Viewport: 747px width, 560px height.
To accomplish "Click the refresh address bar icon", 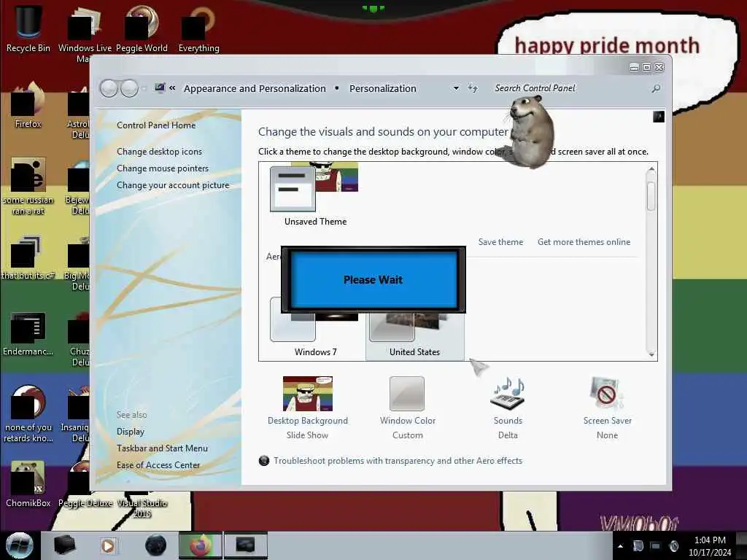I will 473,88.
